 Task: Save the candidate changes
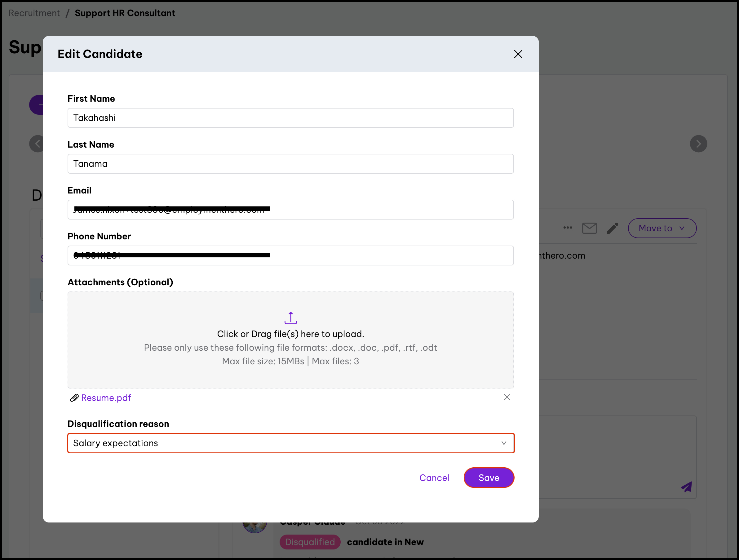tap(489, 478)
